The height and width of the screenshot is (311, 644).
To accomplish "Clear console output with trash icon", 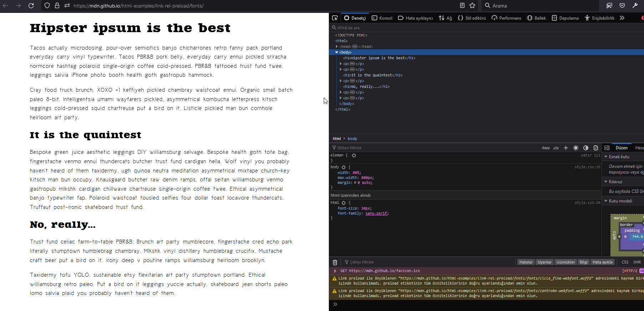I will (x=335, y=262).
